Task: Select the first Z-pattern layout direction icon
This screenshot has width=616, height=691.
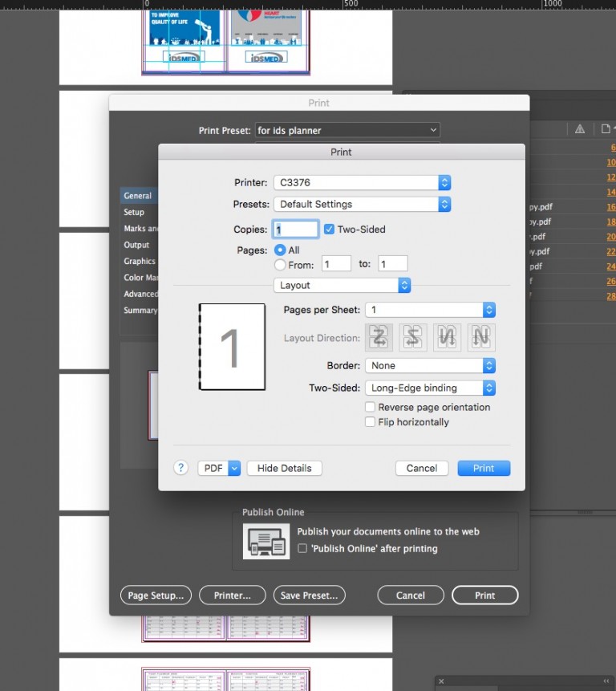Action: 380,338
